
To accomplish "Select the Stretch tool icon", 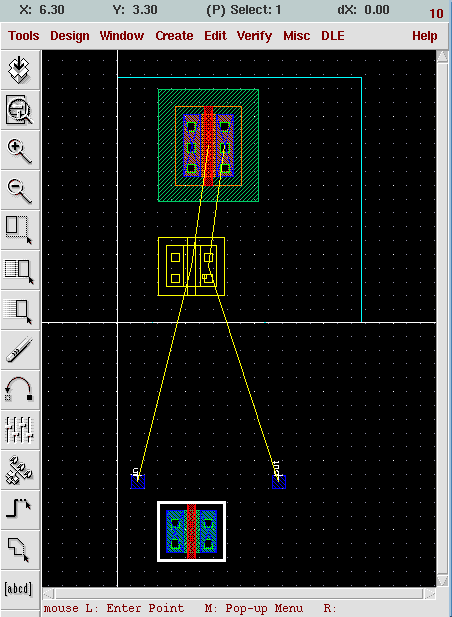I will pyautogui.click(x=20, y=230).
